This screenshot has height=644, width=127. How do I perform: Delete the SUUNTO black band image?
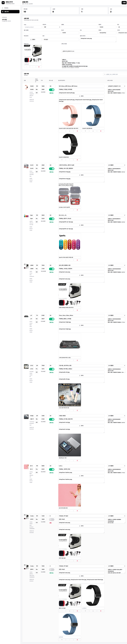click(77, 160)
